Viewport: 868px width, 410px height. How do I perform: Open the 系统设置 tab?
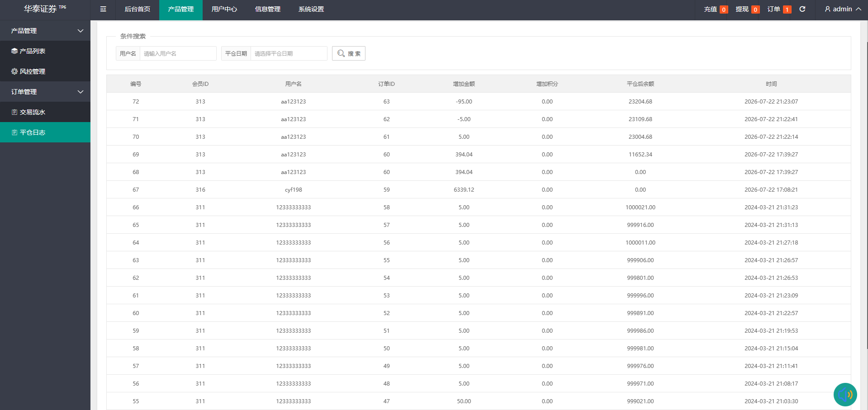tap(311, 9)
